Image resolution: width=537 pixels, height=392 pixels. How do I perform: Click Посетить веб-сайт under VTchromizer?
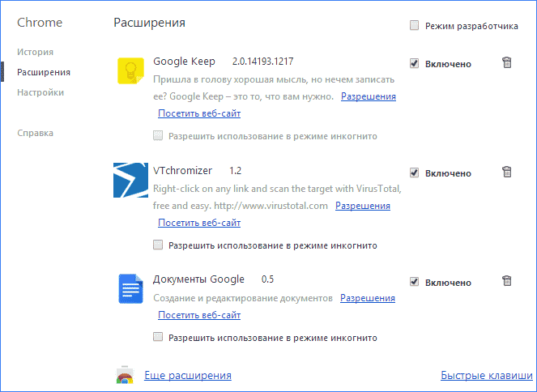[199, 222]
